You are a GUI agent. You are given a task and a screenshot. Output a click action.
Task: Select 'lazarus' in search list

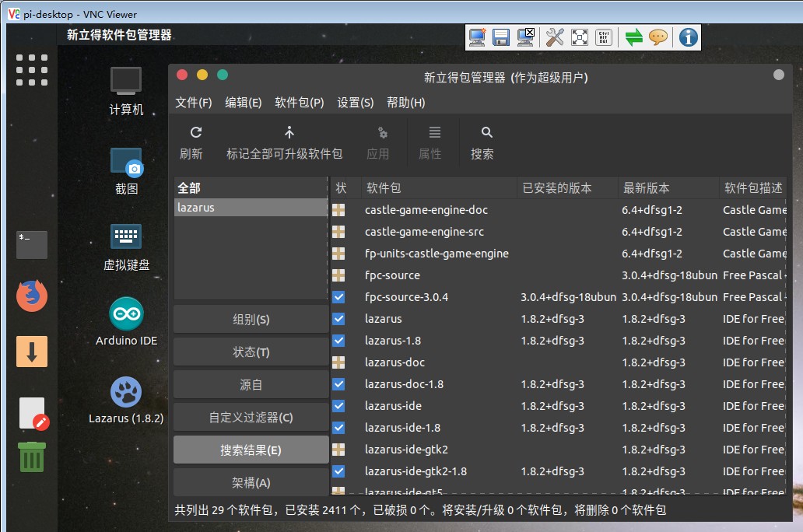coord(251,208)
